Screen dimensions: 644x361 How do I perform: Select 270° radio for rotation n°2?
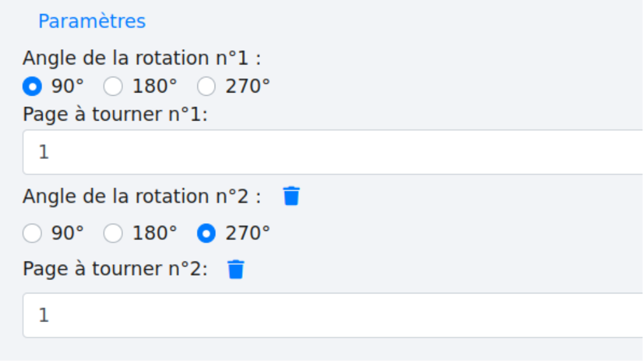(x=206, y=234)
